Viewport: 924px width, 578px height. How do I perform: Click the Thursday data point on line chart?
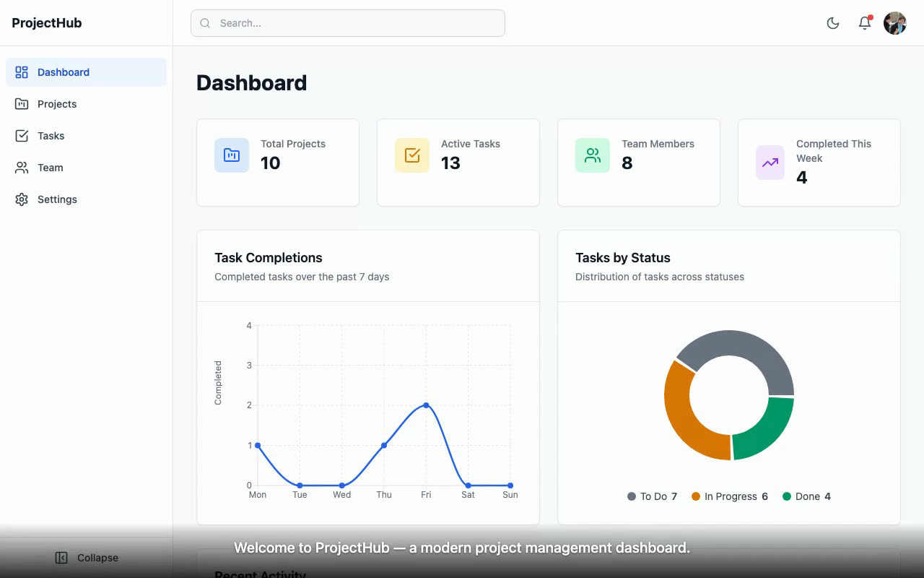(384, 446)
